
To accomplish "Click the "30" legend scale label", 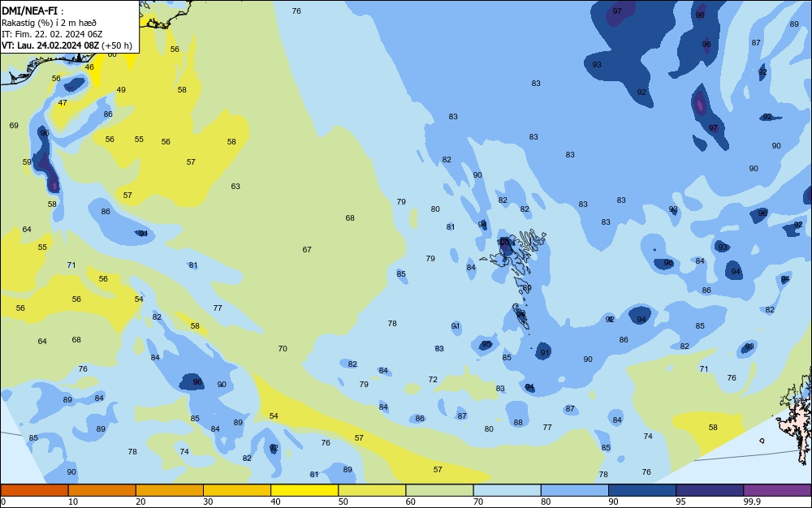I will 208,502.
